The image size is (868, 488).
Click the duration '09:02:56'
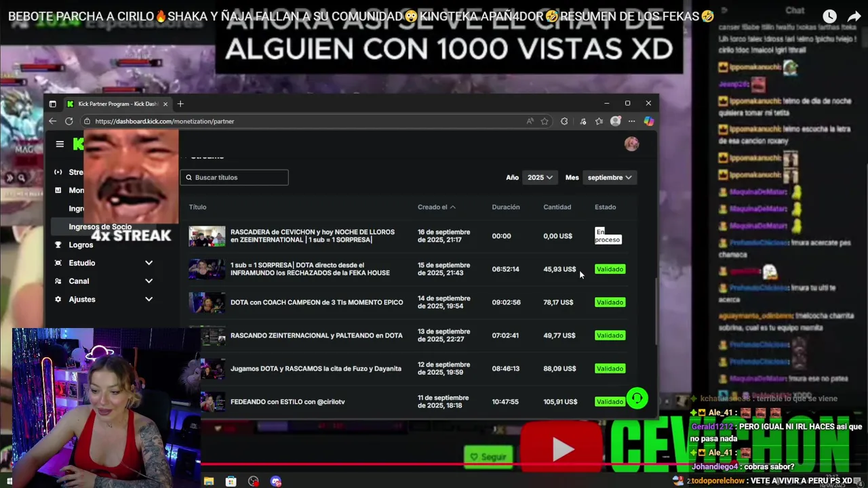coord(506,302)
